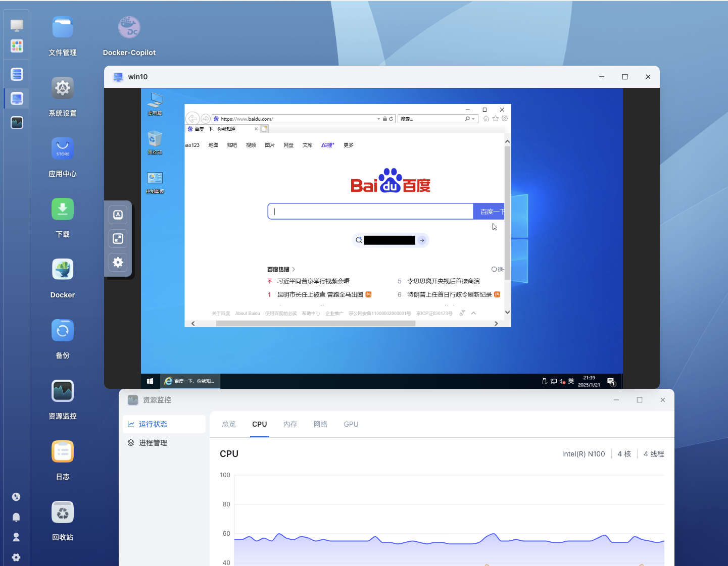Switch to the 总览 overview tab
This screenshot has width=728, height=566.
pos(229,424)
